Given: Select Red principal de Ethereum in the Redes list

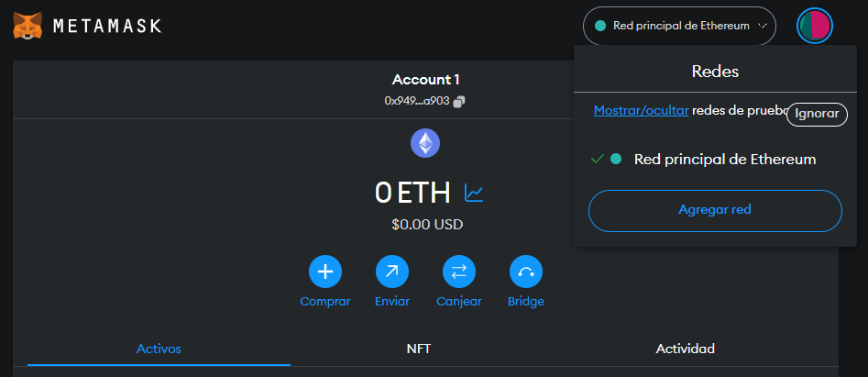Looking at the screenshot, I should (724, 160).
